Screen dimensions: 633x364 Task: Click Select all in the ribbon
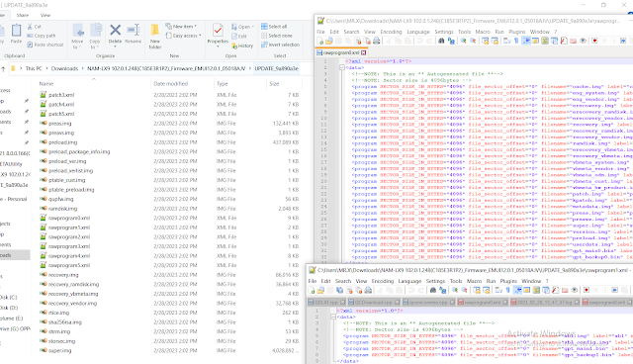tap(274, 27)
